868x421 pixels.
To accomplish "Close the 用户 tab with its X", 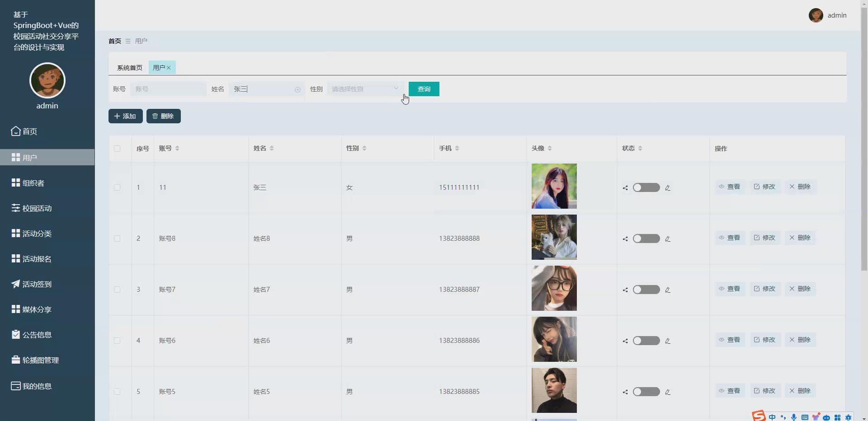I will click(x=169, y=68).
